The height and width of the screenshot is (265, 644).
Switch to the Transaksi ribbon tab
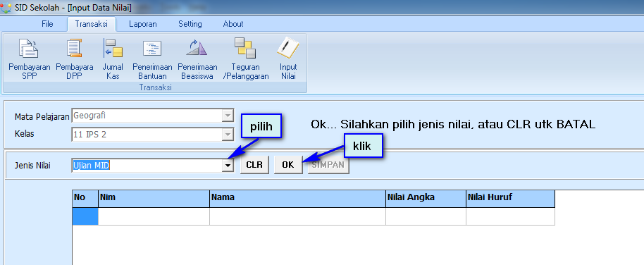[x=91, y=24]
